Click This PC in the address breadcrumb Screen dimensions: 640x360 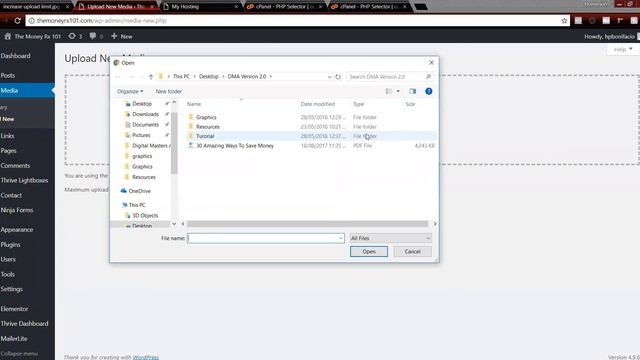181,76
